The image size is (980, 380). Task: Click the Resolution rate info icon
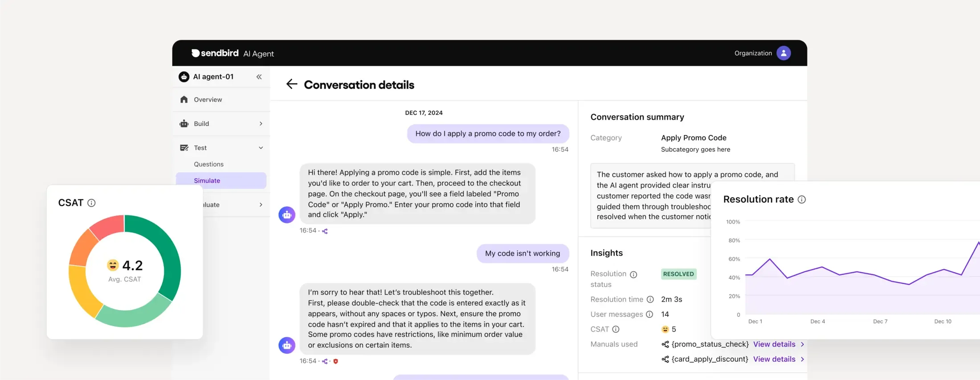click(801, 200)
